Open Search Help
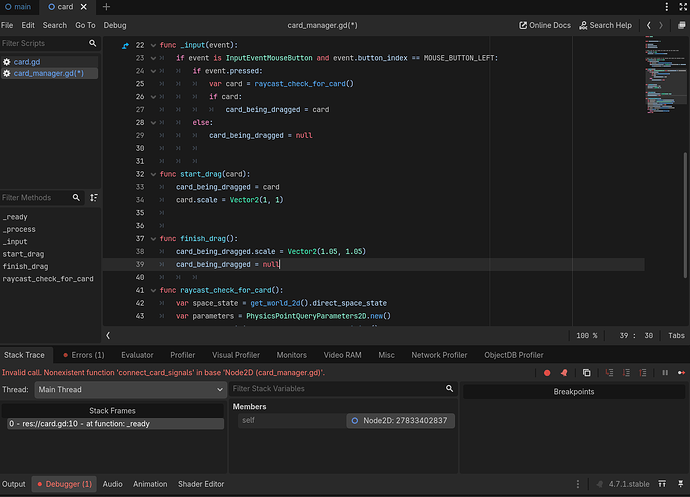The image size is (690, 497). click(605, 26)
